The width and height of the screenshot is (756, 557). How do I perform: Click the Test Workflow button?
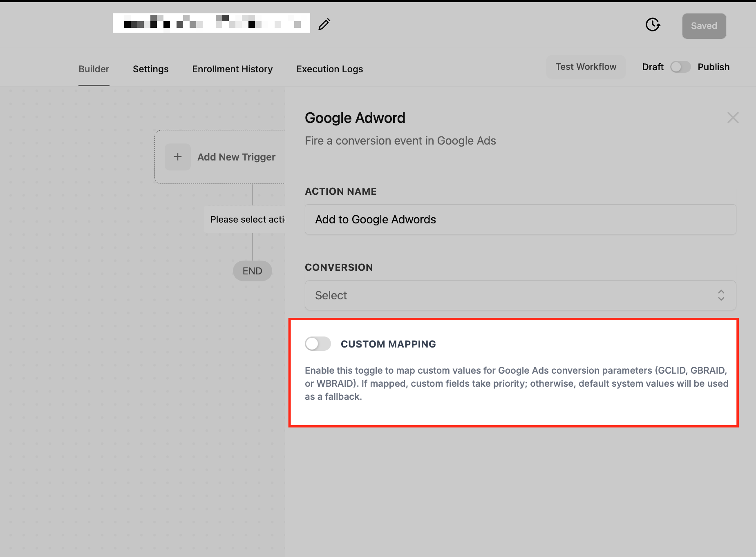(x=586, y=67)
